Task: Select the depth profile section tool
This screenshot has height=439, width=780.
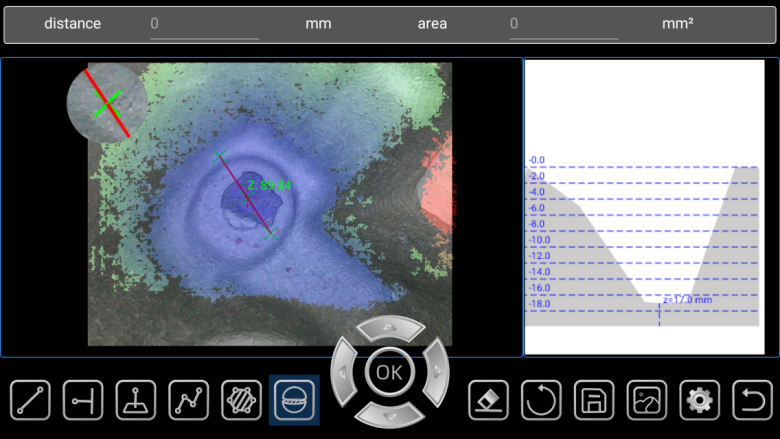Action: (294, 400)
